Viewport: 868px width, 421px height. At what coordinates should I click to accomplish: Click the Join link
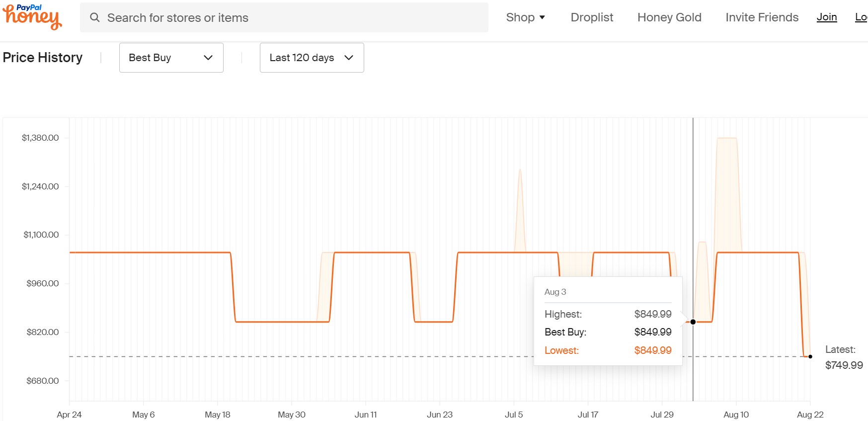(827, 17)
